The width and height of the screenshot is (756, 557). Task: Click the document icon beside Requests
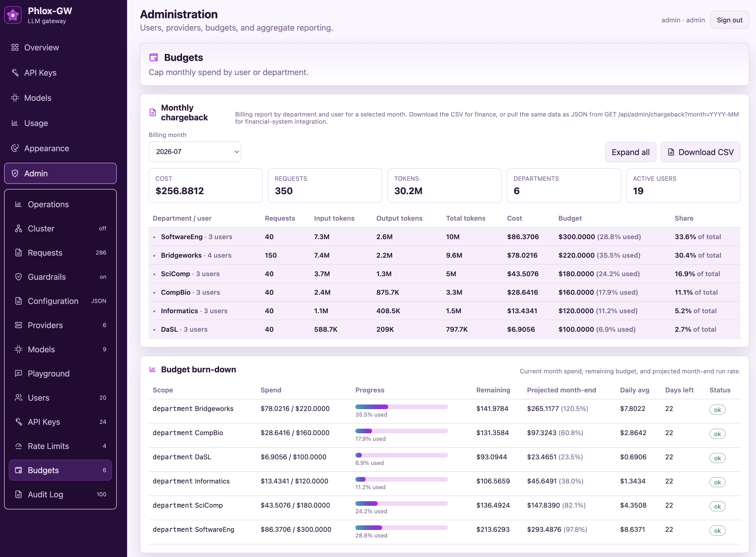tap(19, 253)
